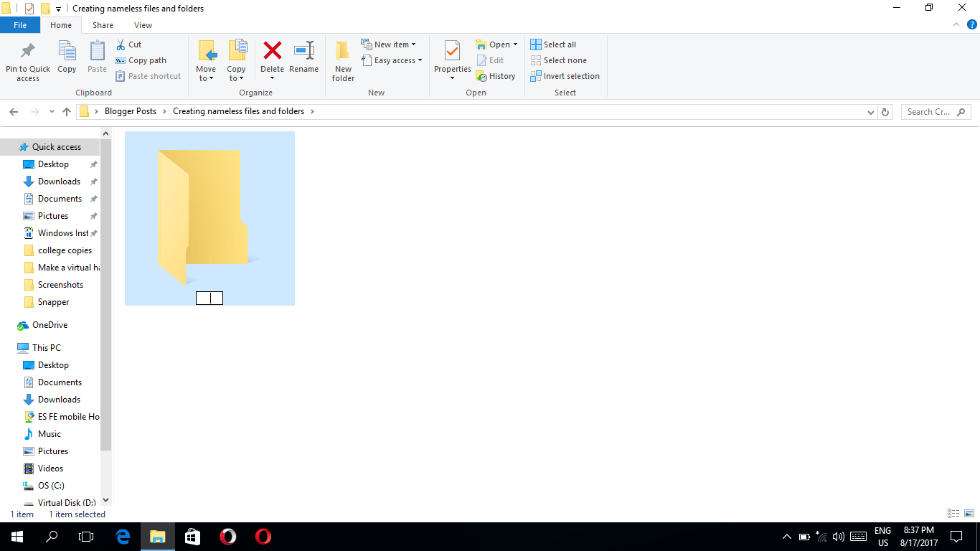Open the File menu
The image size is (980, 551).
coord(20,25)
